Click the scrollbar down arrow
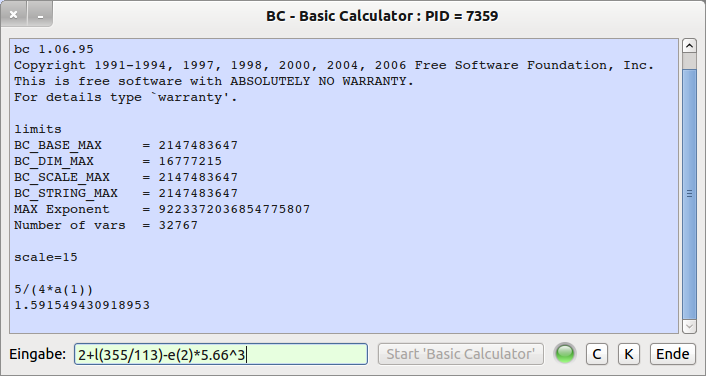 [x=689, y=326]
